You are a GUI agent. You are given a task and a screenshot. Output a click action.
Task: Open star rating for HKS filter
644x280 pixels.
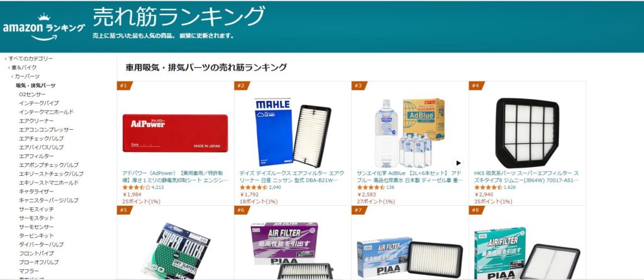[x=488, y=187]
